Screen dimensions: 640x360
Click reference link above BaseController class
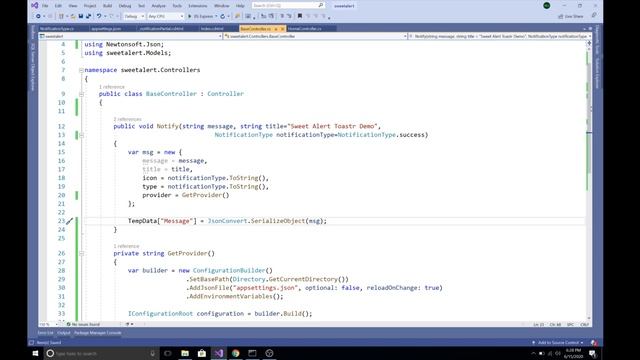coord(111,87)
